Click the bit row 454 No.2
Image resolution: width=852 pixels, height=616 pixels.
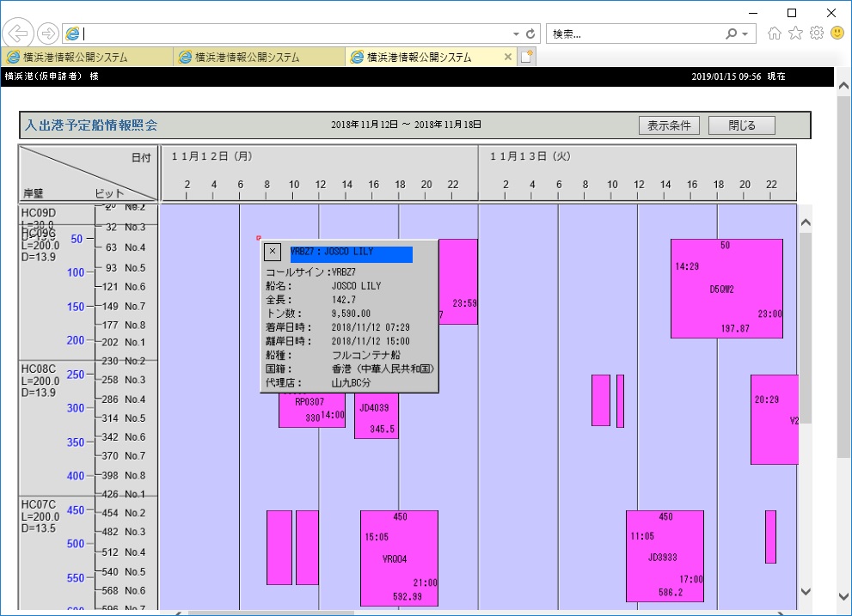click(123, 513)
